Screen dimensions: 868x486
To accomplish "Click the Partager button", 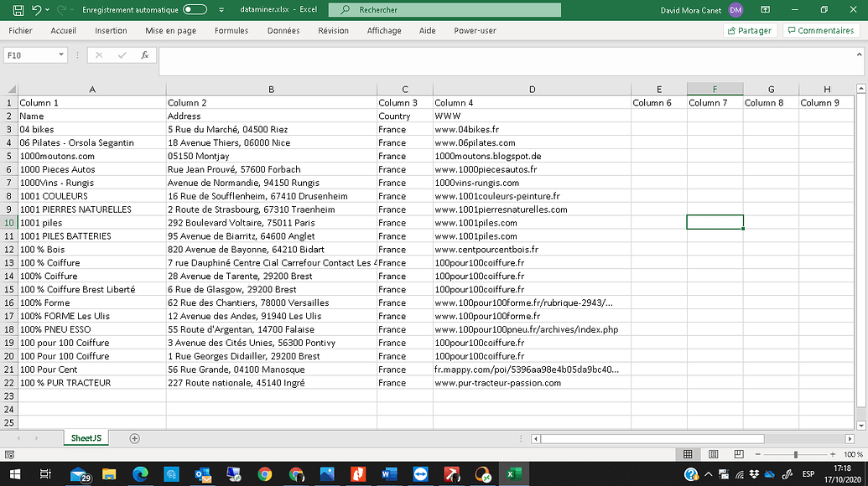I will click(x=750, y=30).
